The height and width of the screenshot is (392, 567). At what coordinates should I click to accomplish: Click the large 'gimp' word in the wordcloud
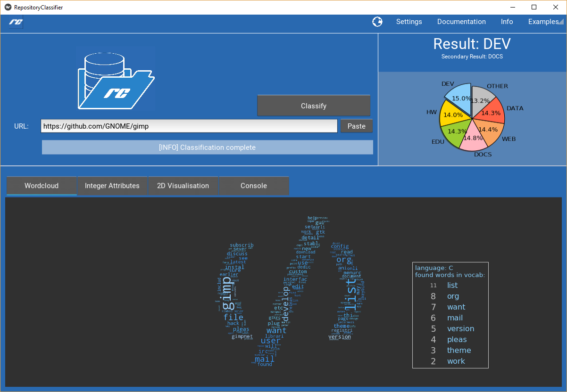pyautogui.click(x=226, y=294)
